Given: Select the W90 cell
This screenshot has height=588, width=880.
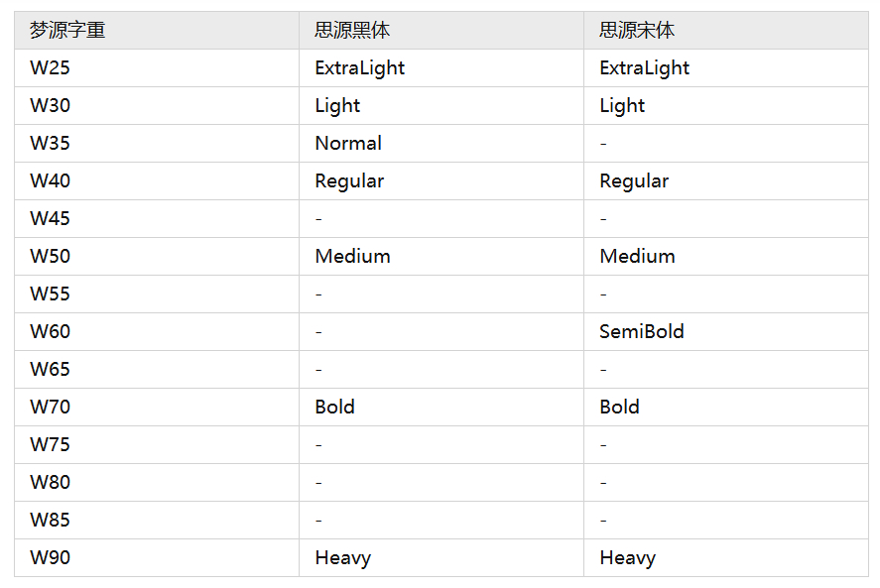Looking at the screenshot, I should (x=51, y=558).
